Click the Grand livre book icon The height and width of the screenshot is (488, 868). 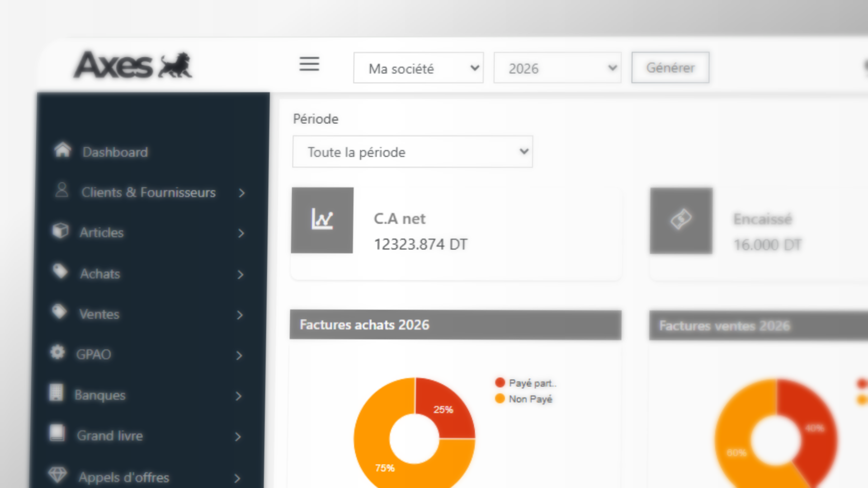click(57, 433)
